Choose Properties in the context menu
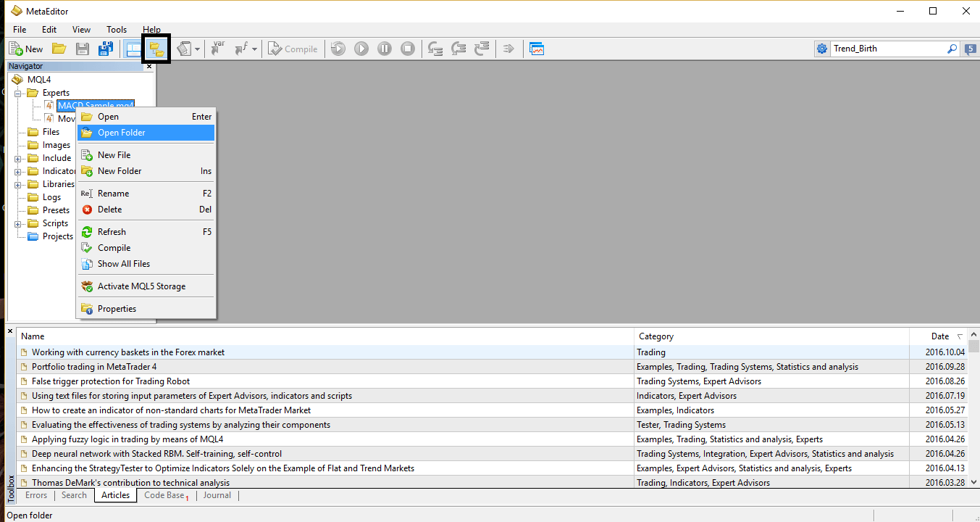The height and width of the screenshot is (522, 980). pos(146,309)
